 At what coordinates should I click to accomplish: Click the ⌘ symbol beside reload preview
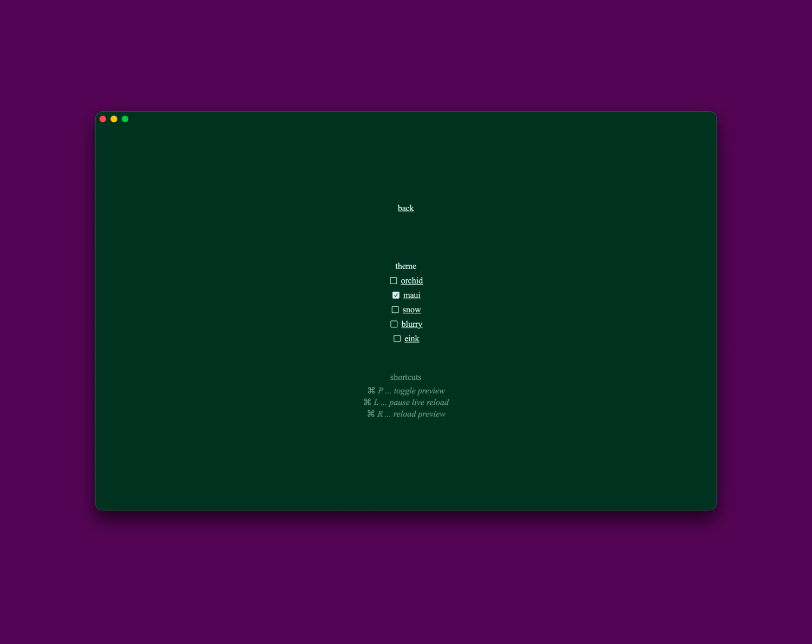371,414
